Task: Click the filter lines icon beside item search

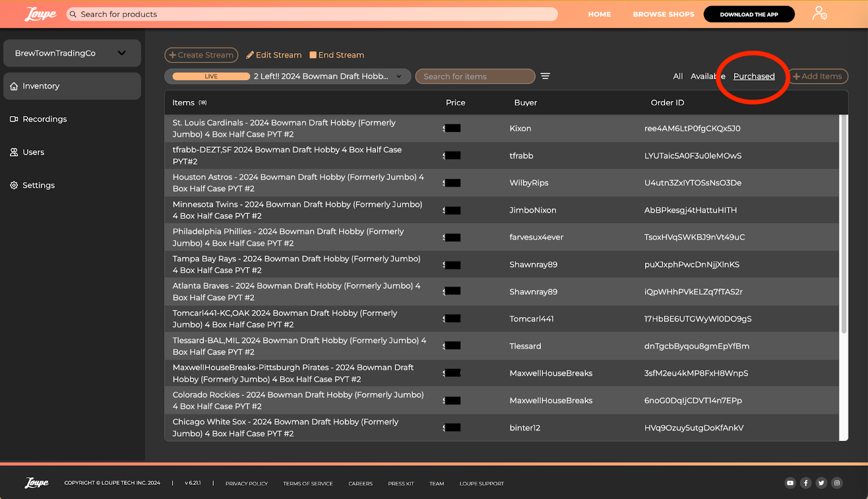Action: [x=545, y=76]
